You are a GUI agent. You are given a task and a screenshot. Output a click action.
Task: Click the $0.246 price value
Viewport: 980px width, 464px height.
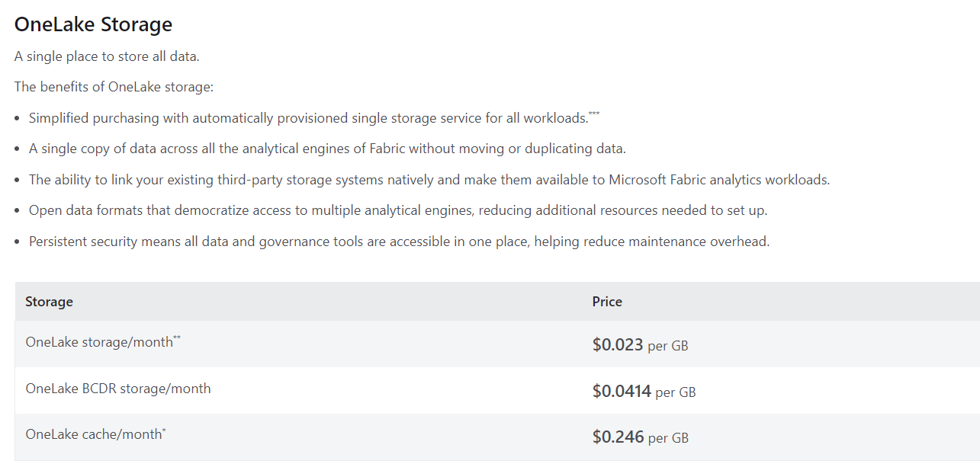(618, 437)
